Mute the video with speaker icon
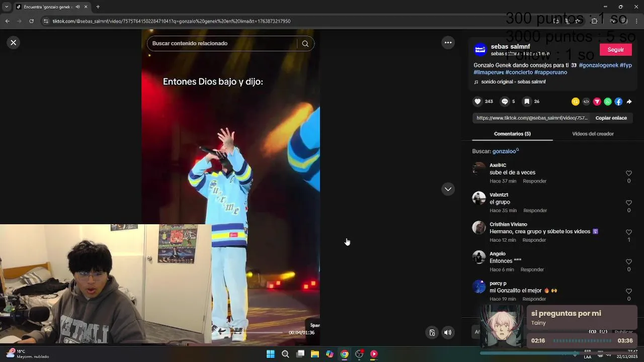Screen dimensions: 644x362 click(448, 332)
